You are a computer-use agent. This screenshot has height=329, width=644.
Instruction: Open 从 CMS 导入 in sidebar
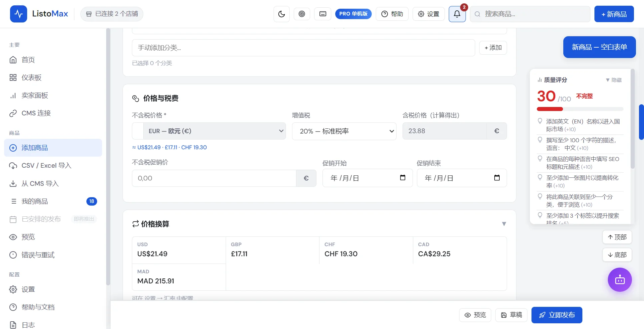click(x=53, y=183)
